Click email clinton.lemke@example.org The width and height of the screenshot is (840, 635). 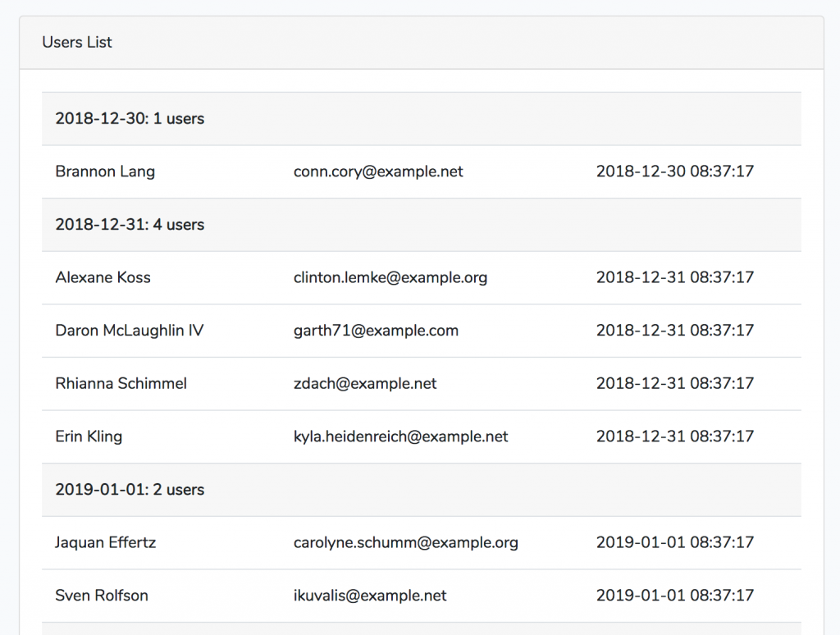pyautogui.click(x=390, y=277)
